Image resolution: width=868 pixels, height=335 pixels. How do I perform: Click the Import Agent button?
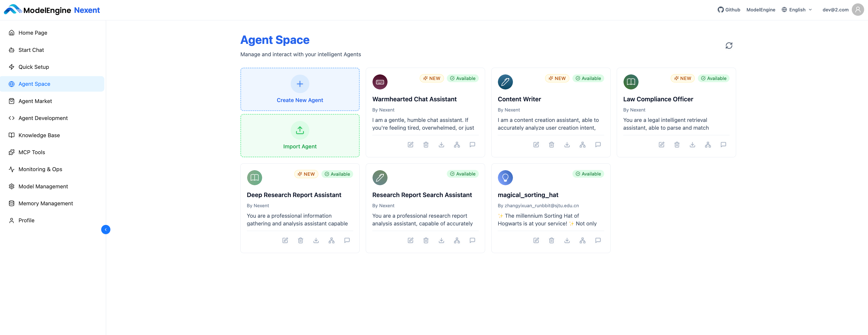coord(300,136)
